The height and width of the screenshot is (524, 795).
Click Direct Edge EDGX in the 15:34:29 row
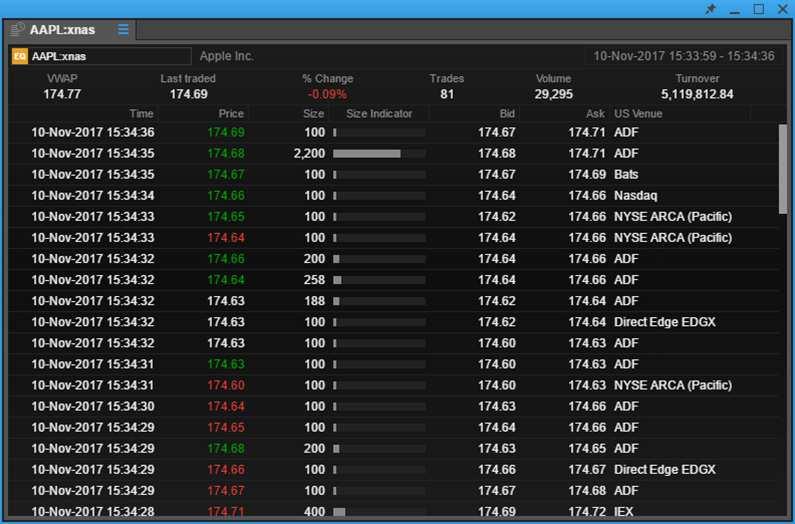coord(665,470)
